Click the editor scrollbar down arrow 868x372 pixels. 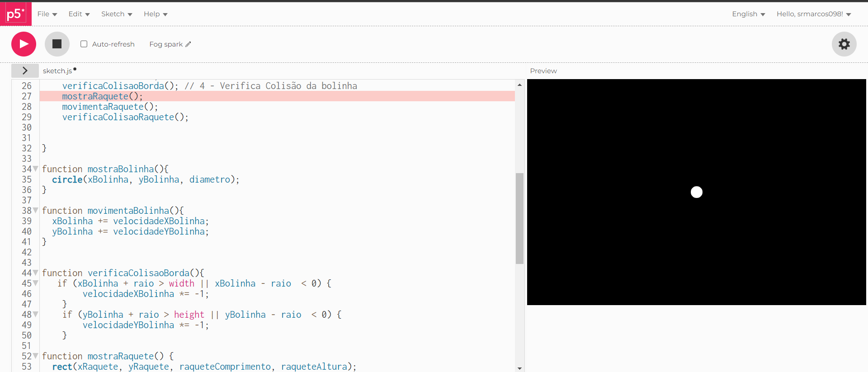click(519, 368)
